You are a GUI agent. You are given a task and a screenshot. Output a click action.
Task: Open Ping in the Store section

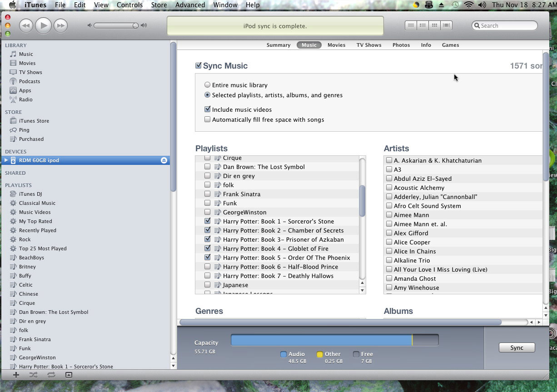[24, 130]
